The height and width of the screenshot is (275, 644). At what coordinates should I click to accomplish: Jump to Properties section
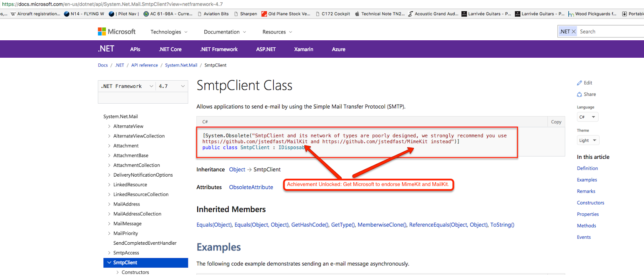[588, 214]
